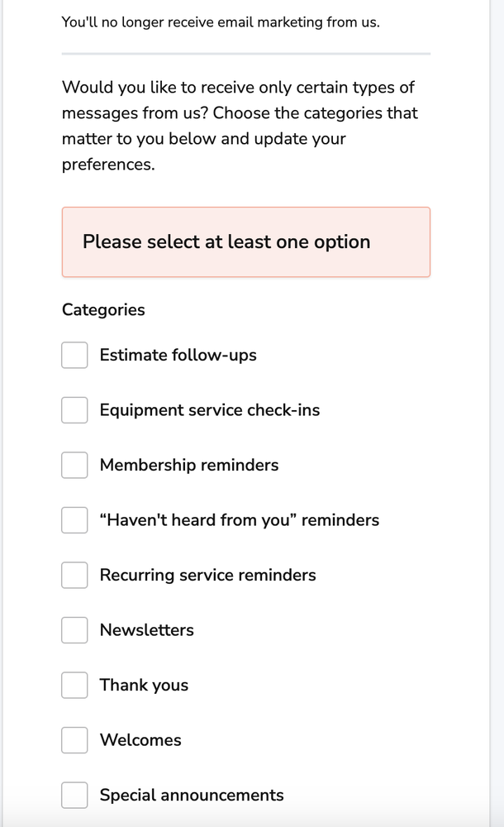This screenshot has width=504, height=827.
Task: Tick the Equipment service check-ins box
Action: (x=74, y=410)
